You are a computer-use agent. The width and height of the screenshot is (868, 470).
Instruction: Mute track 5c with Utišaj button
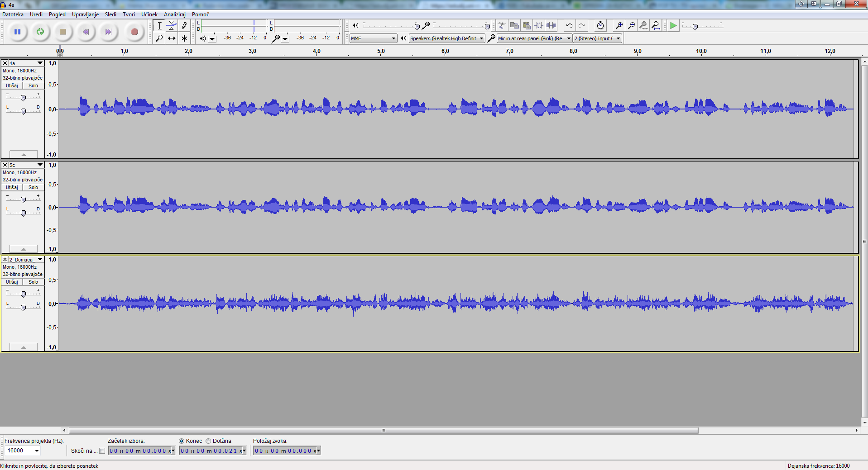[12, 187]
